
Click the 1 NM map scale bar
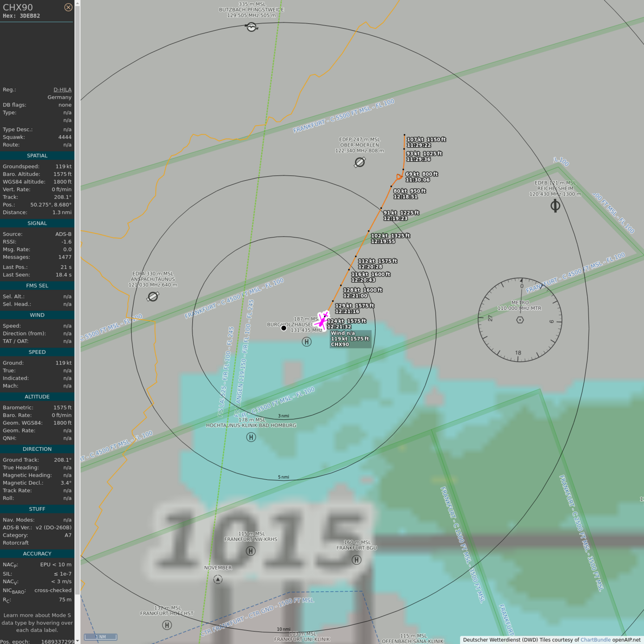101,637
